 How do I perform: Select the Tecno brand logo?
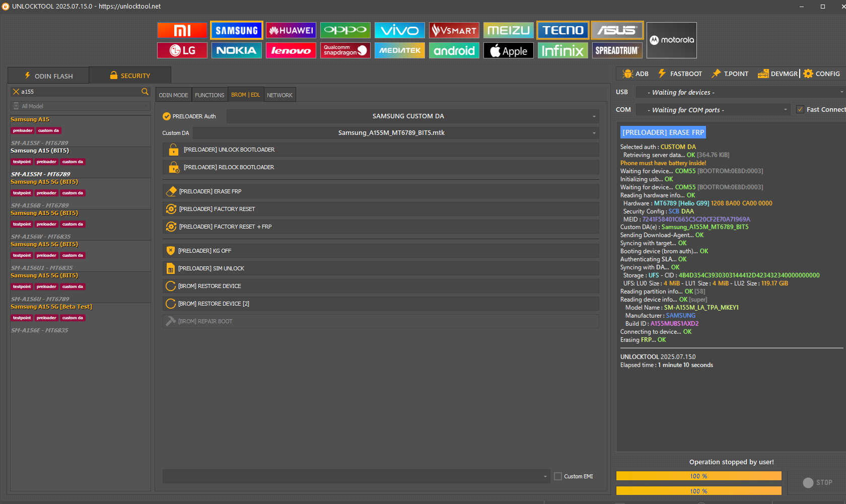pyautogui.click(x=563, y=30)
